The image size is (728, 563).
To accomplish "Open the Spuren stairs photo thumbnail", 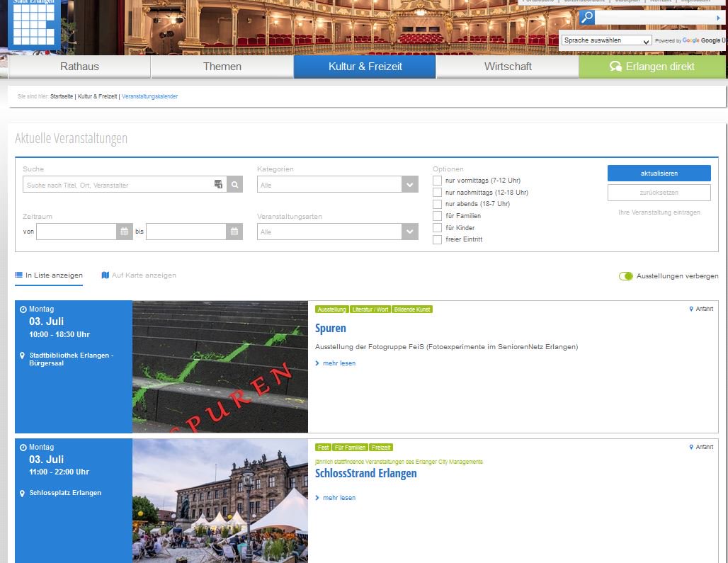I will pos(220,367).
